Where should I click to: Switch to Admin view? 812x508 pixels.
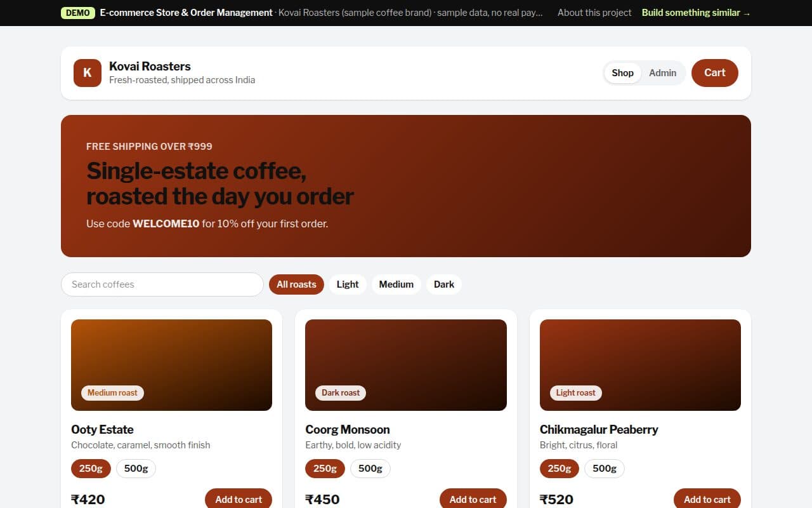click(662, 73)
